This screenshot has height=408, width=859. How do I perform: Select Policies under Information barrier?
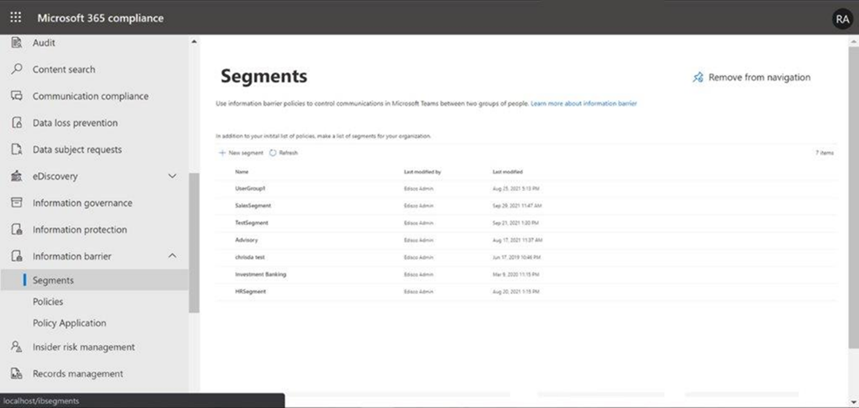click(48, 302)
